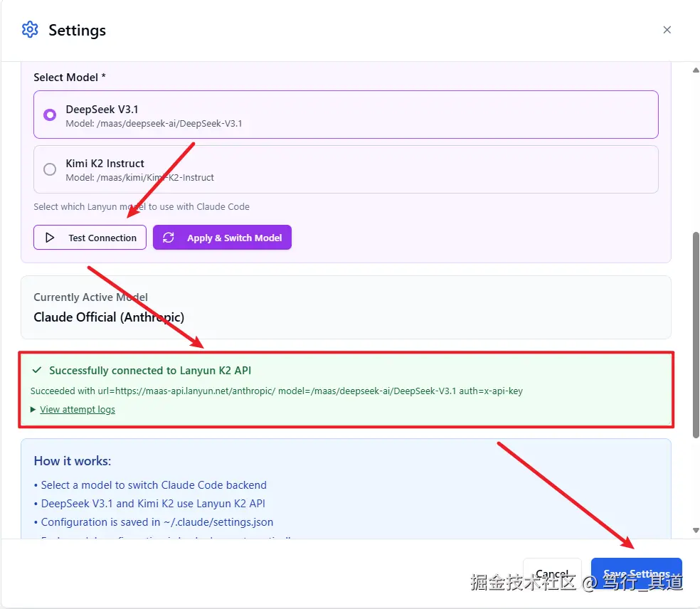Click Apply & Switch Model button
Image resolution: width=700 pixels, height=609 pixels.
[x=222, y=238]
